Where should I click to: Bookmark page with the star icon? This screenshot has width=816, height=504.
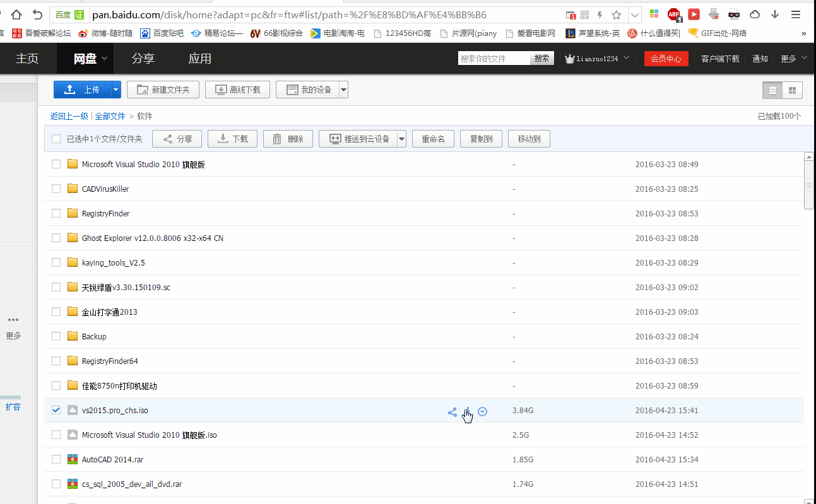pyautogui.click(x=617, y=15)
